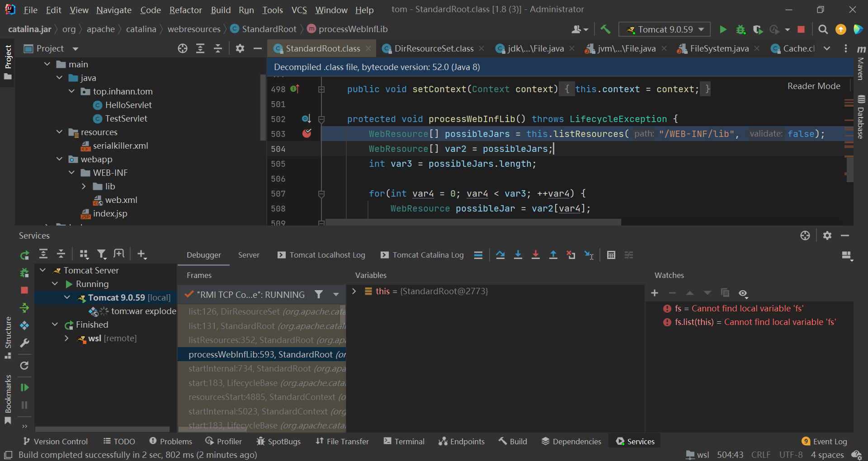868x461 pixels.
Task: Toggle breakpoint on line 503
Action: 307,133
